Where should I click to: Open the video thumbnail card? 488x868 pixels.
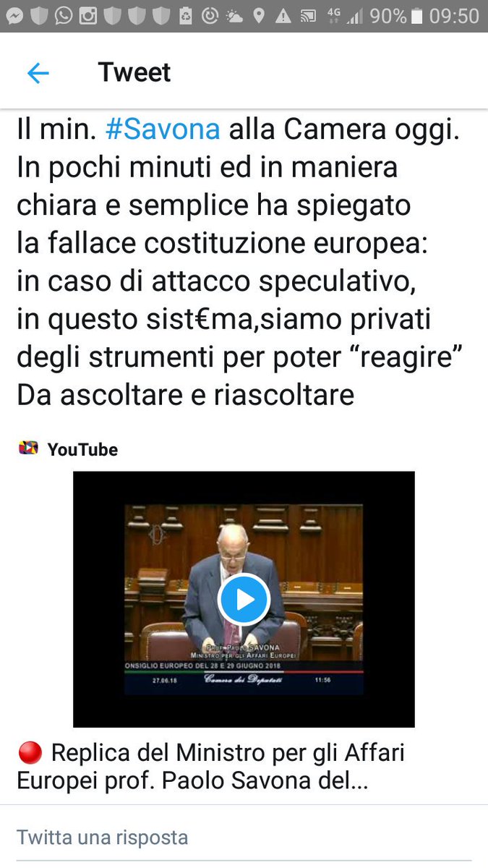(x=244, y=599)
